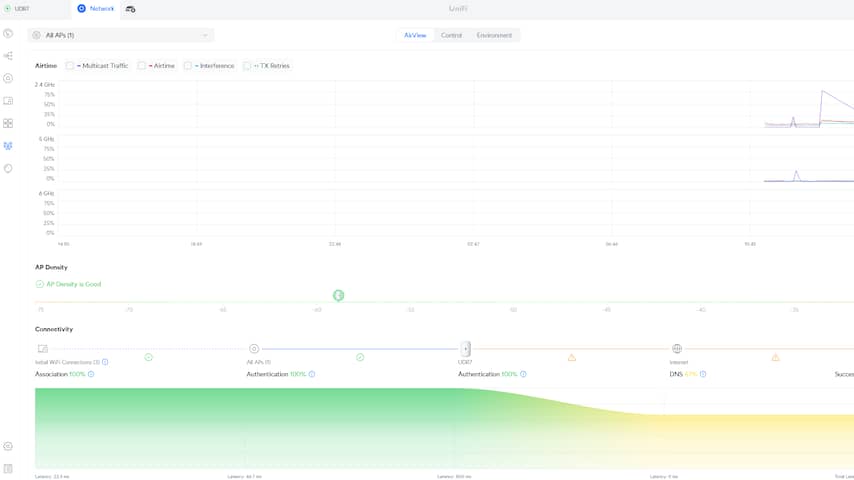This screenshot has height=480, width=854.
Task: Open the Insights clock icon in the sidebar
Action: pyautogui.click(x=8, y=168)
